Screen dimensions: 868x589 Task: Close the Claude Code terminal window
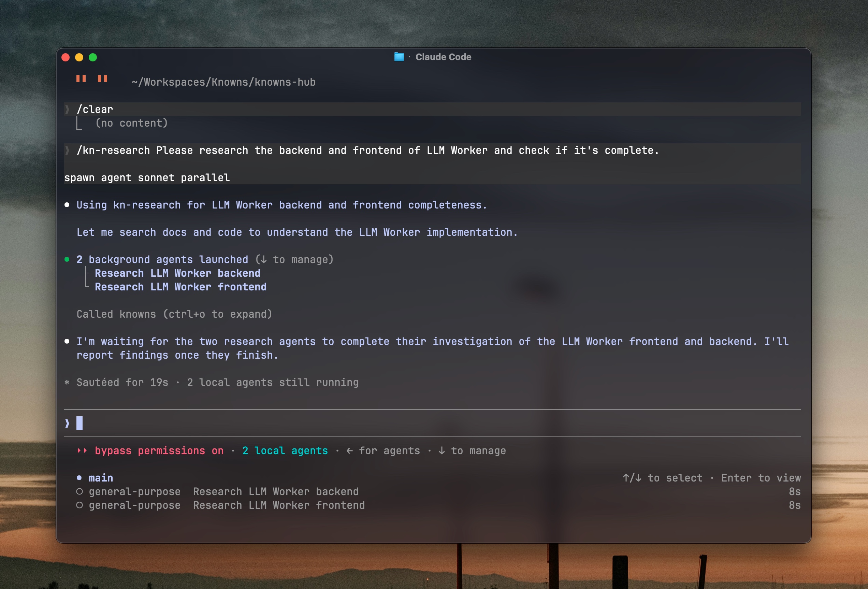pyautogui.click(x=66, y=57)
